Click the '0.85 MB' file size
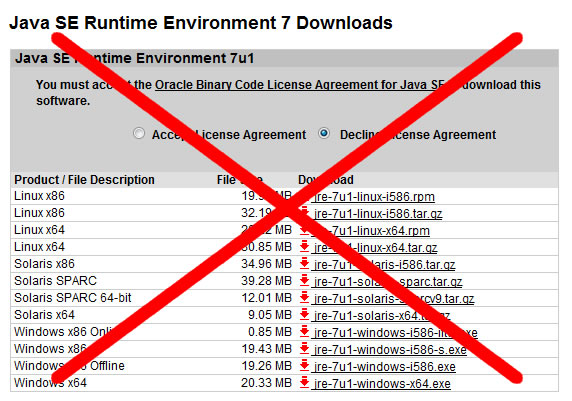This screenshot has width=572, height=401. coord(270,332)
